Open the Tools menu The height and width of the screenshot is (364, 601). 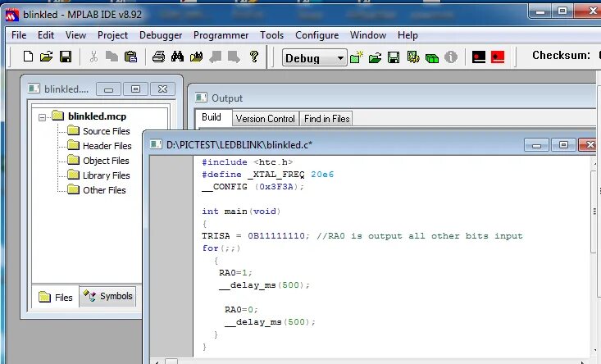coord(271,35)
